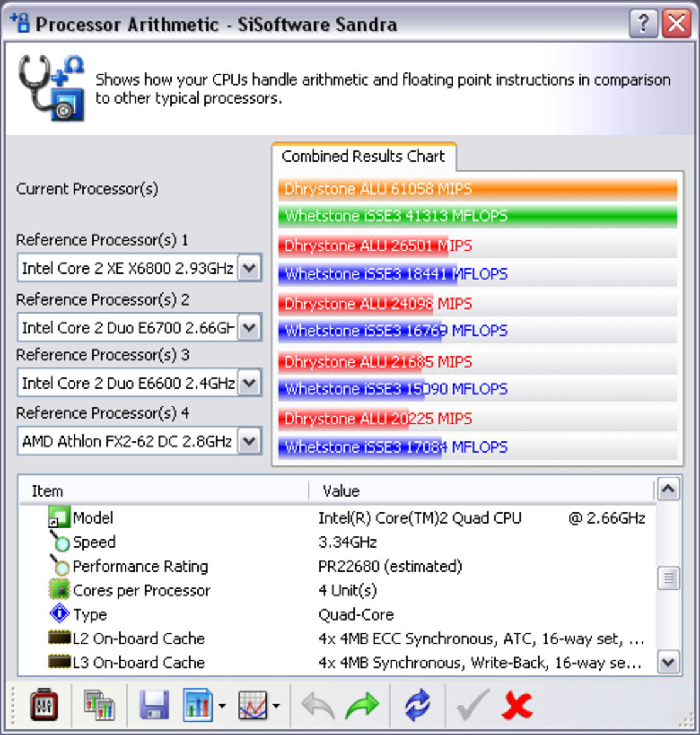Image resolution: width=700 pixels, height=735 pixels.
Task: Click Intel Core 2 Duo E6600 combo box
Action: pyautogui.click(x=139, y=383)
